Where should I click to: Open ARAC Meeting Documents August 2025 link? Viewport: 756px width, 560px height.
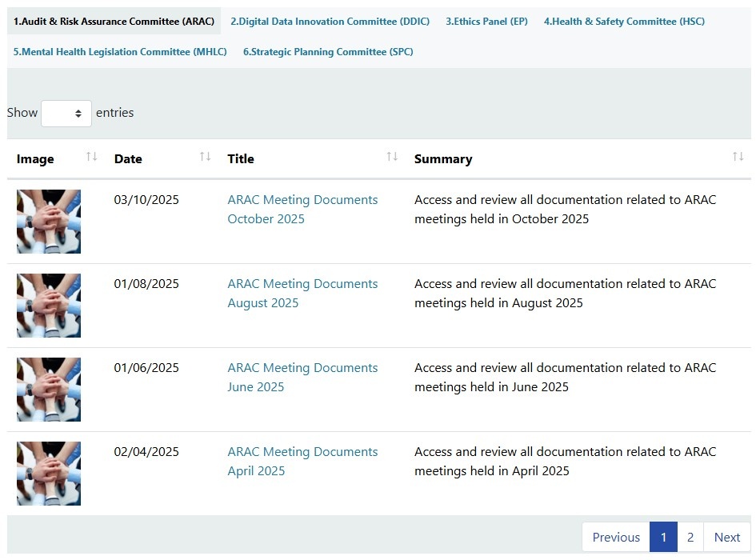302,294
